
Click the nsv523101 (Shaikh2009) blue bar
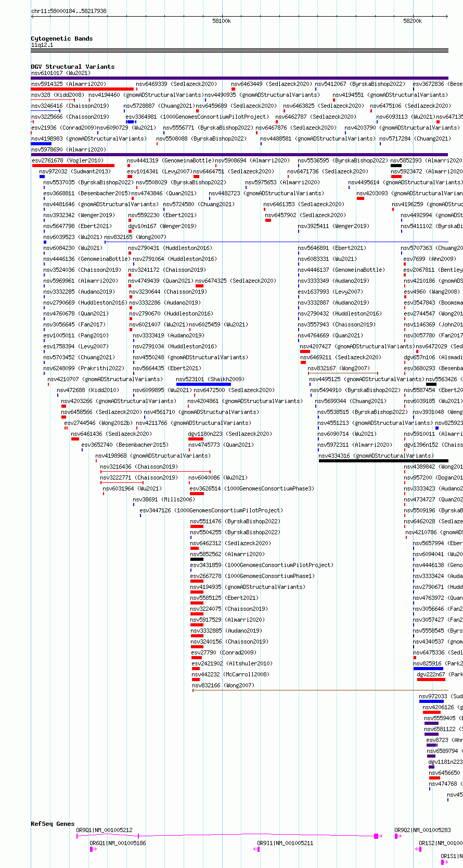click(203, 384)
